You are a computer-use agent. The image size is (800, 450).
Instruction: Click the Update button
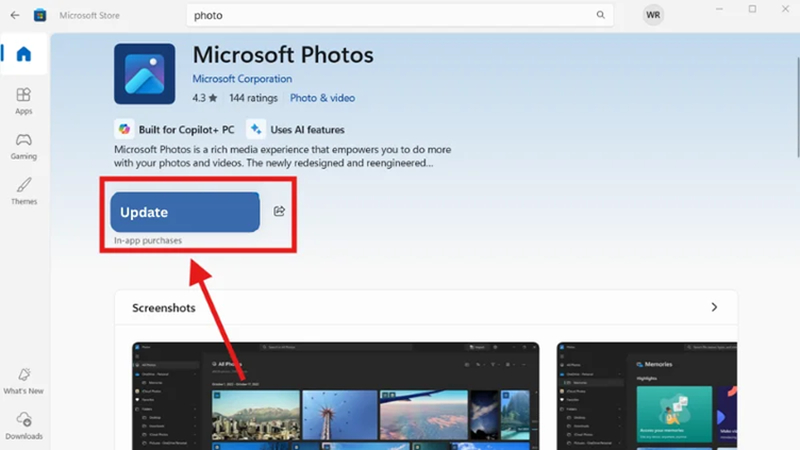click(185, 212)
